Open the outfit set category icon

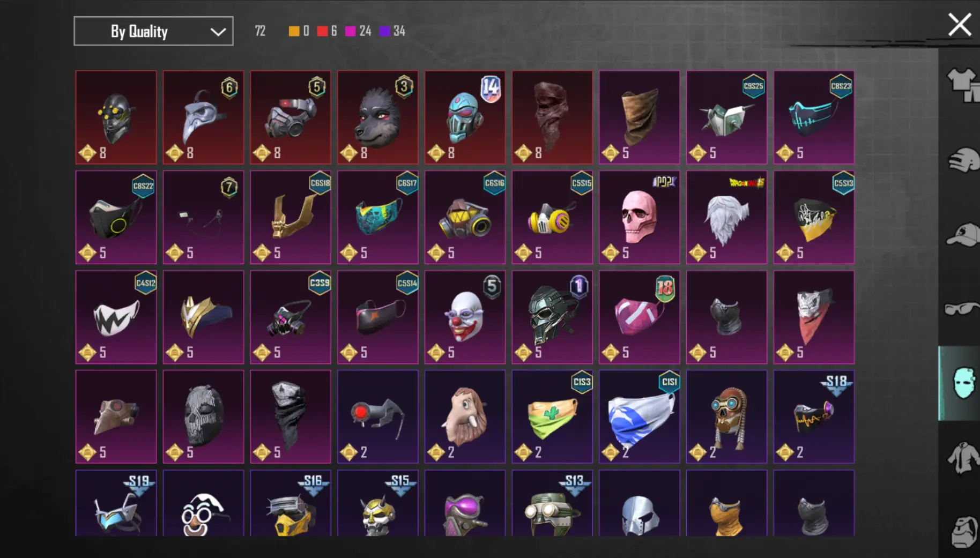pyautogui.click(x=963, y=85)
